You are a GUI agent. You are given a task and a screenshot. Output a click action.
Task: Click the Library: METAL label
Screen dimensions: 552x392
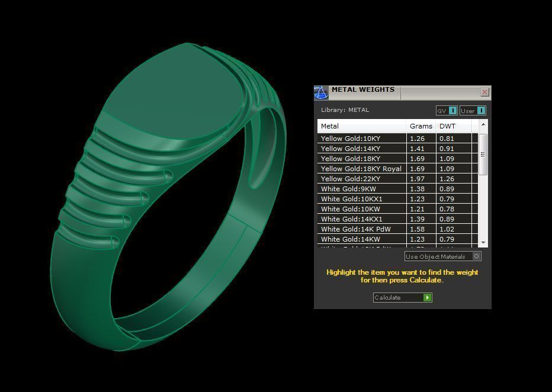click(x=345, y=110)
